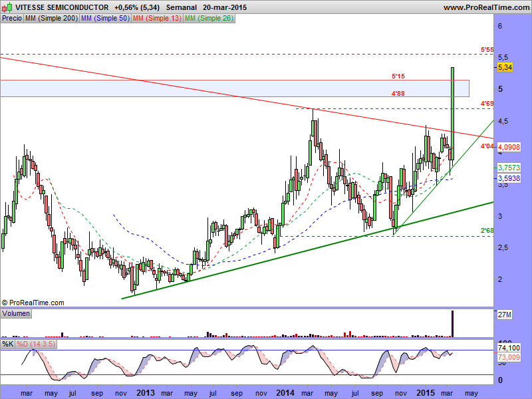Click the 2'68 support annotation

487,231
